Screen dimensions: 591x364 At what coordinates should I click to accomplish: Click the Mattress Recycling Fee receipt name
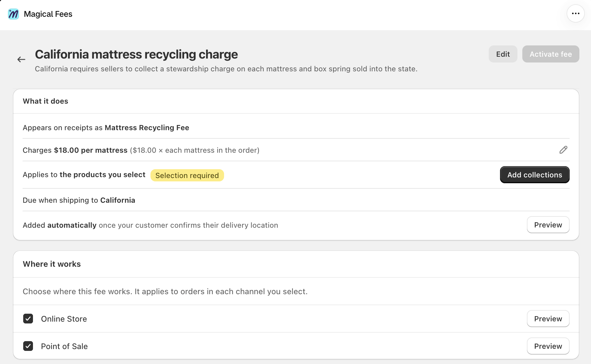147,128
